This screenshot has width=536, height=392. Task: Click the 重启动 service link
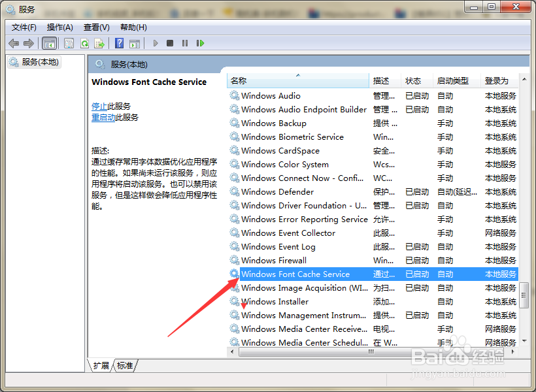[103, 118]
